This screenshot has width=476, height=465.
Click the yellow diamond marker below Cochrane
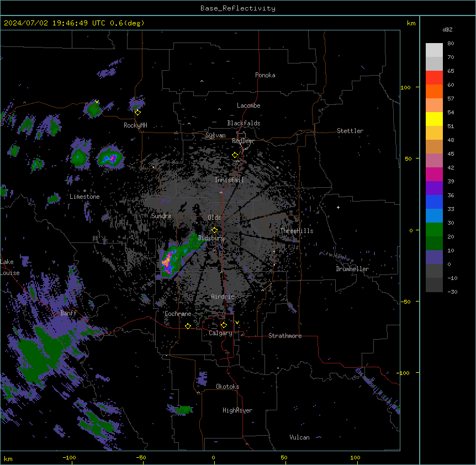coord(188,326)
